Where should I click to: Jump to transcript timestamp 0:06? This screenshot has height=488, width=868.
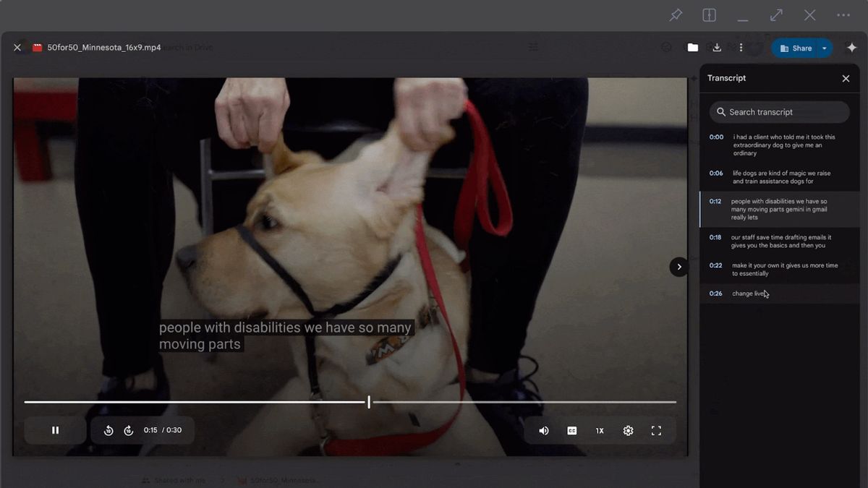pos(716,173)
